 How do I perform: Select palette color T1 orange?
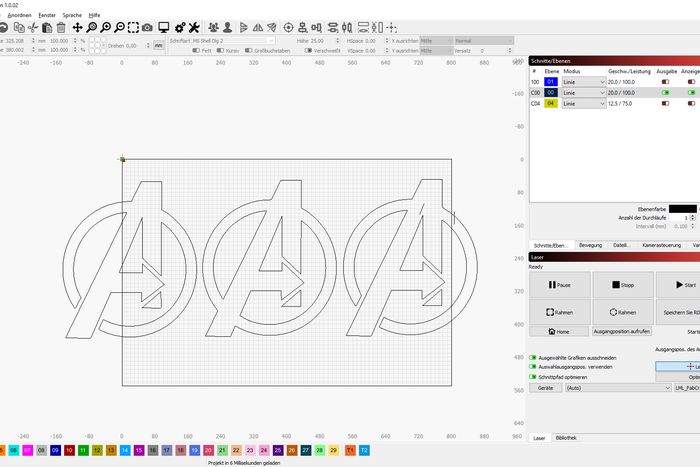350,450
